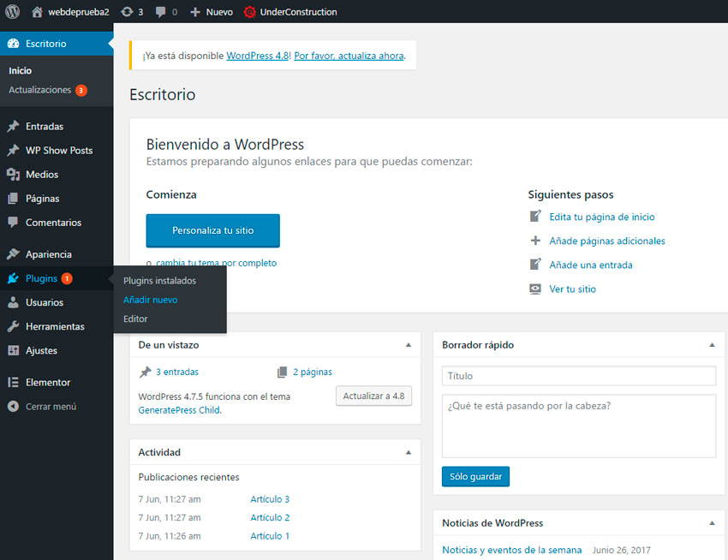The image size is (728, 560).
Task: Open the WordPress logo menu
Action: pos(12,12)
